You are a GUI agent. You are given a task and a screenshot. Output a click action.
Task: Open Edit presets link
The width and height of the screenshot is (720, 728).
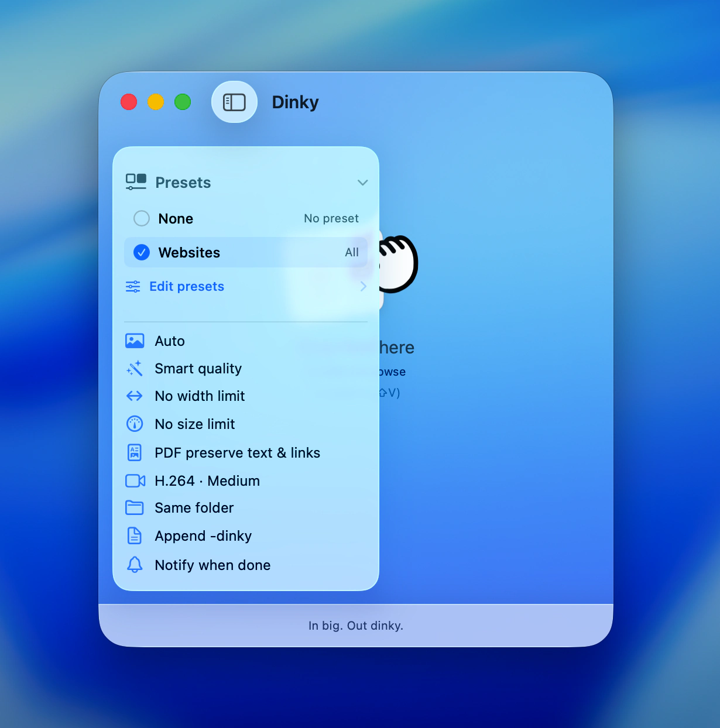(x=187, y=286)
